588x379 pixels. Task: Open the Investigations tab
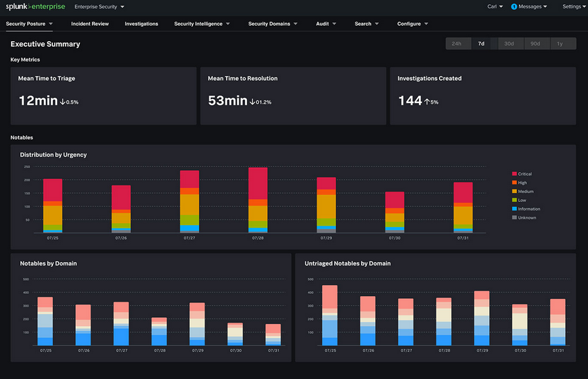[x=141, y=24]
